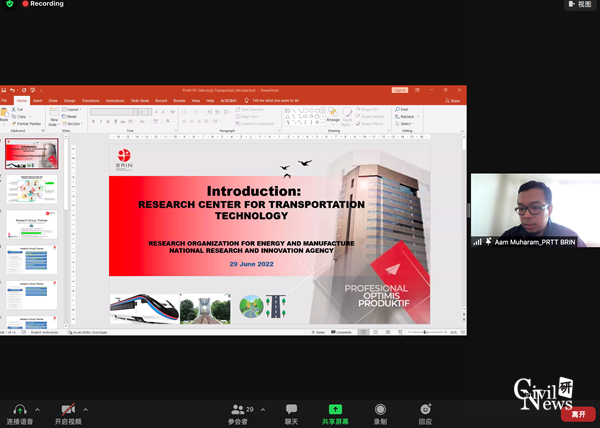The image size is (600, 428).
Task: Open the chat panel icon
Action: (x=291, y=410)
